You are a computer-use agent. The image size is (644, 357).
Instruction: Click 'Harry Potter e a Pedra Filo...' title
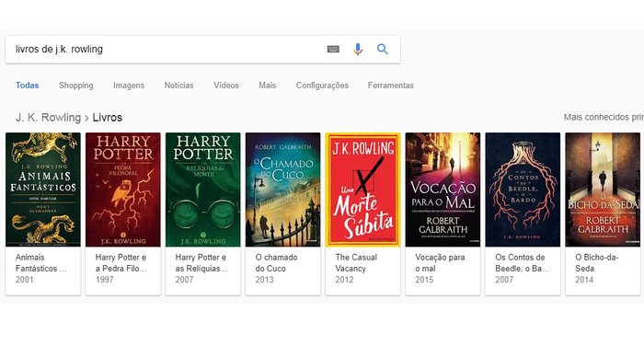pyautogui.click(x=121, y=263)
